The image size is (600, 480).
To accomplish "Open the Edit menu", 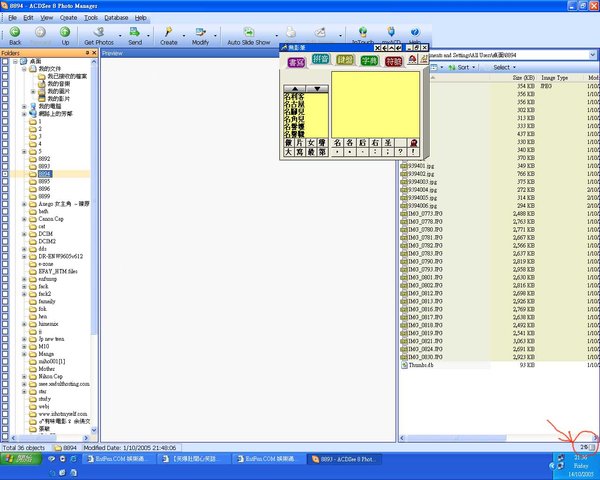I will tap(28, 18).
